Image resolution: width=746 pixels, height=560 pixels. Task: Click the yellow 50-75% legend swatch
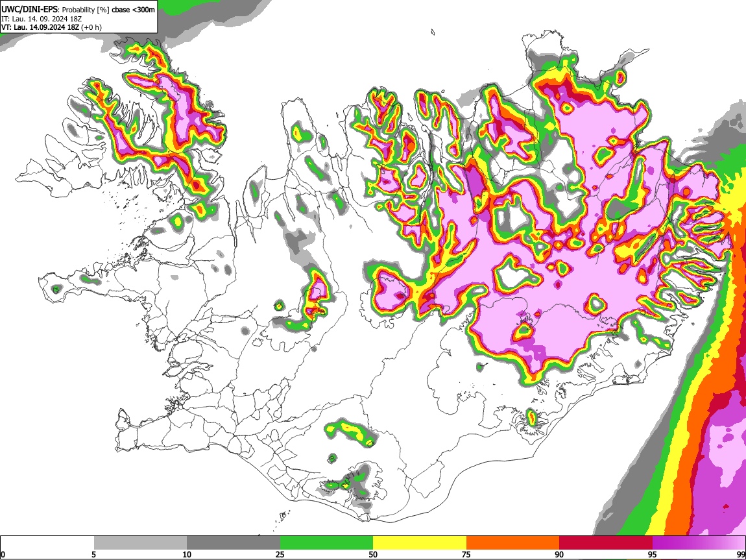coord(420,543)
